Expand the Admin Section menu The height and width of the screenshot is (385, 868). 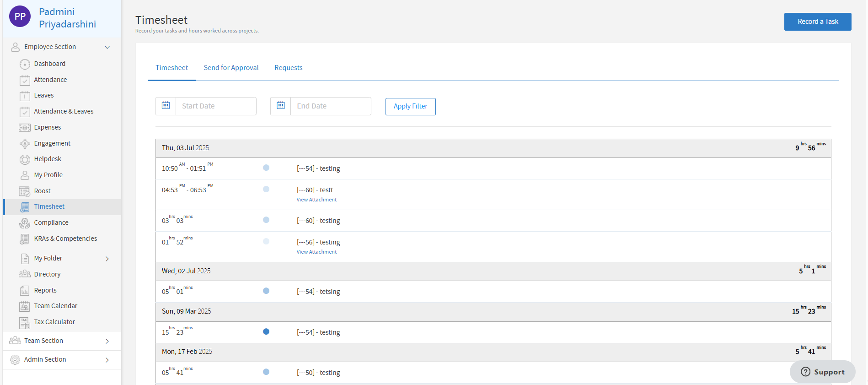coord(107,360)
